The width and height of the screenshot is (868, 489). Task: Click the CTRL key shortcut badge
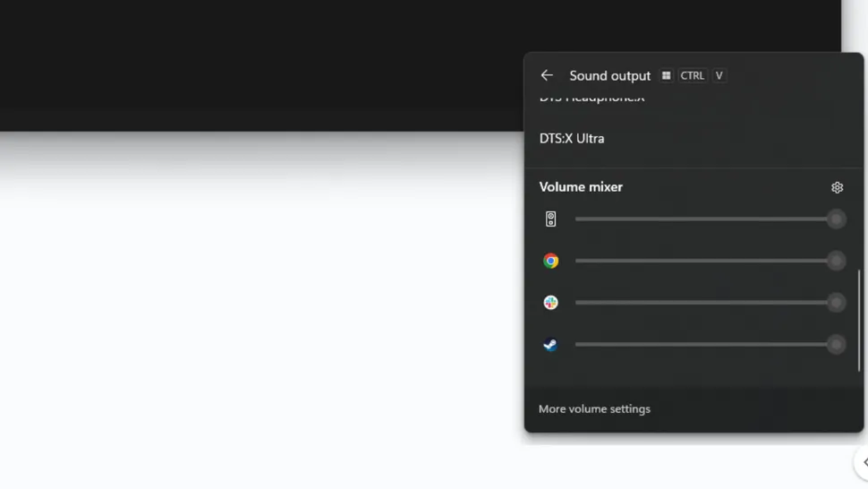[692, 76]
